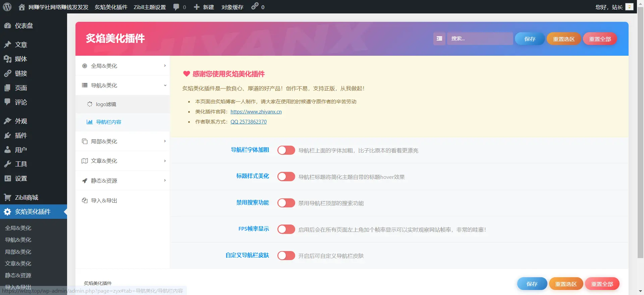The image size is (644, 295).
Task: Click the pin icon for 文章
Action: click(7, 45)
